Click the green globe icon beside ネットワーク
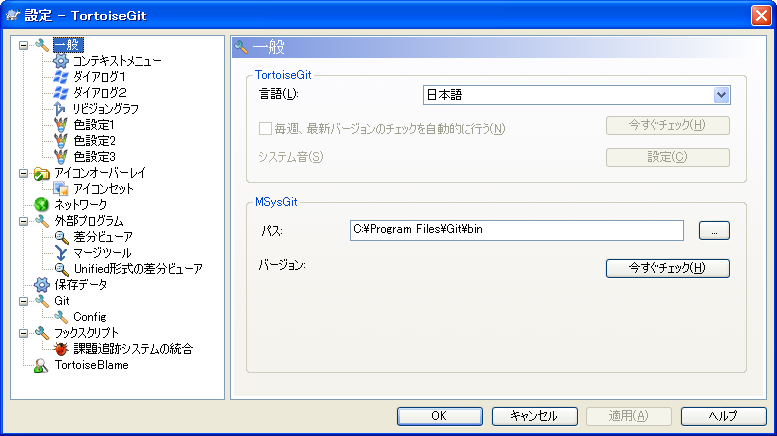Viewport: 777px width, 436px height. click(42, 205)
